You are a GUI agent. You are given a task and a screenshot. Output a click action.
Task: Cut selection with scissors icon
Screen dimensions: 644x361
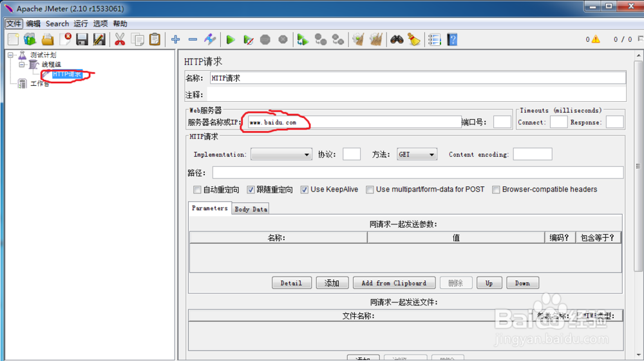tap(120, 39)
